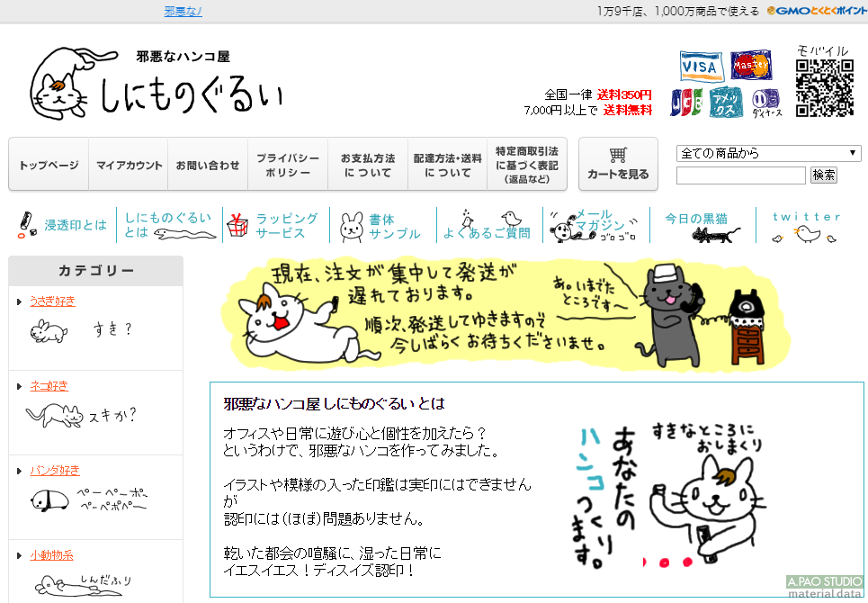Viewport: 868px width, 603px height.
Task: Open the よくあるご質問 FAQ link
Action: (487, 233)
